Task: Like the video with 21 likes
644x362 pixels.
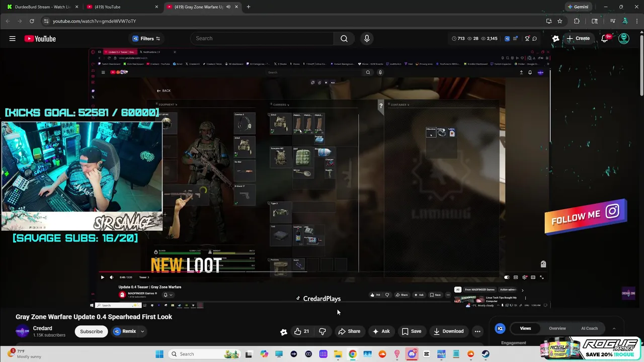Action: [301, 331]
